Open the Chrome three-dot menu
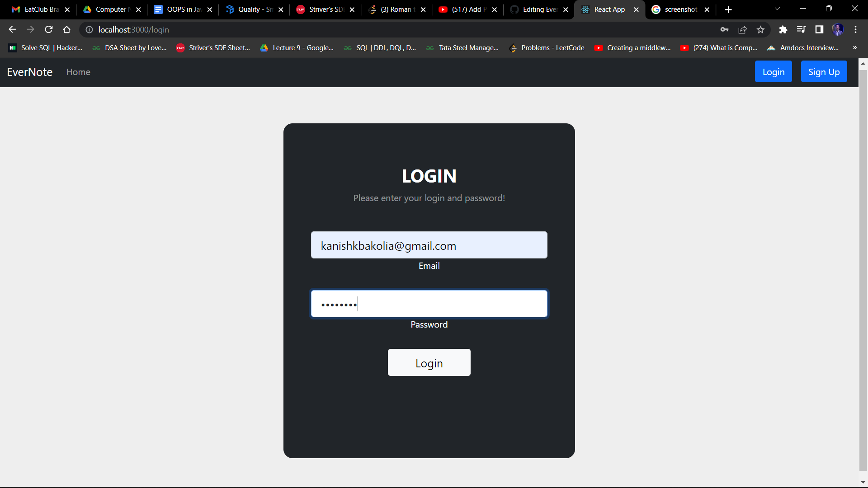 point(855,29)
